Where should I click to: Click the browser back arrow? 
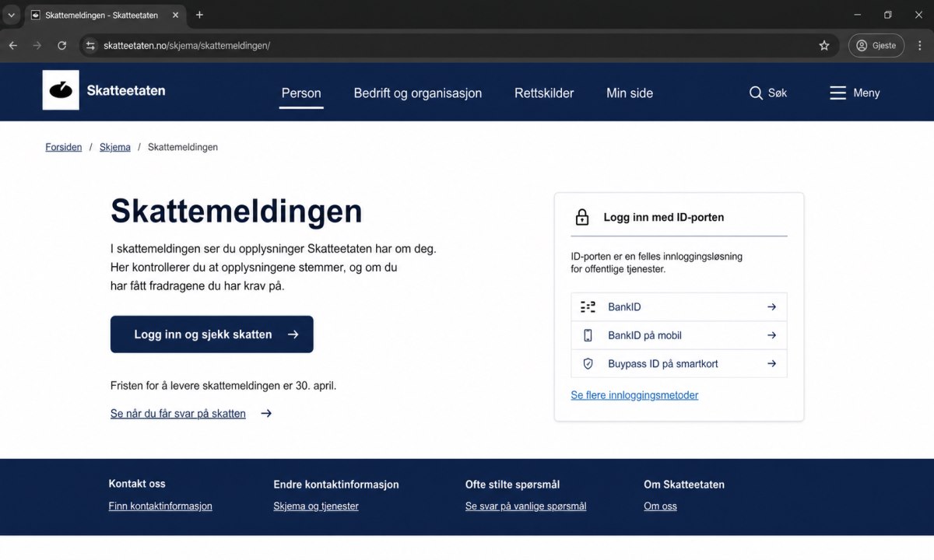[x=12, y=45]
